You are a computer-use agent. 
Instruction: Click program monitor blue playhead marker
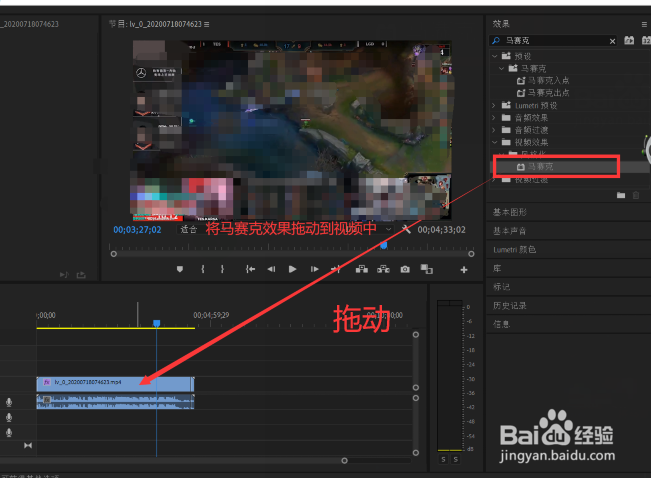pyautogui.click(x=384, y=245)
